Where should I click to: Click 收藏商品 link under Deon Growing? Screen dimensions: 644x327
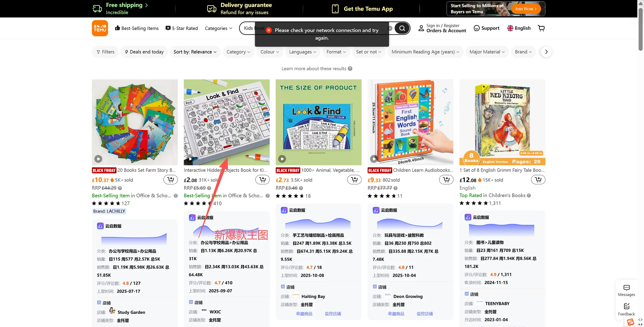click(x=396, y=314)
